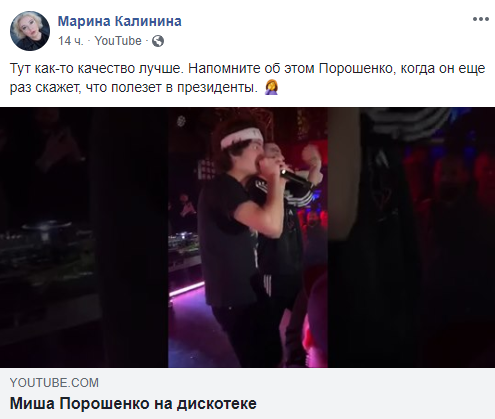Image resolution: width=495 pixels, height=419 pixels.
Task: Click the YOUTUBE.COM domain label
Action: [x=54, y=383]
